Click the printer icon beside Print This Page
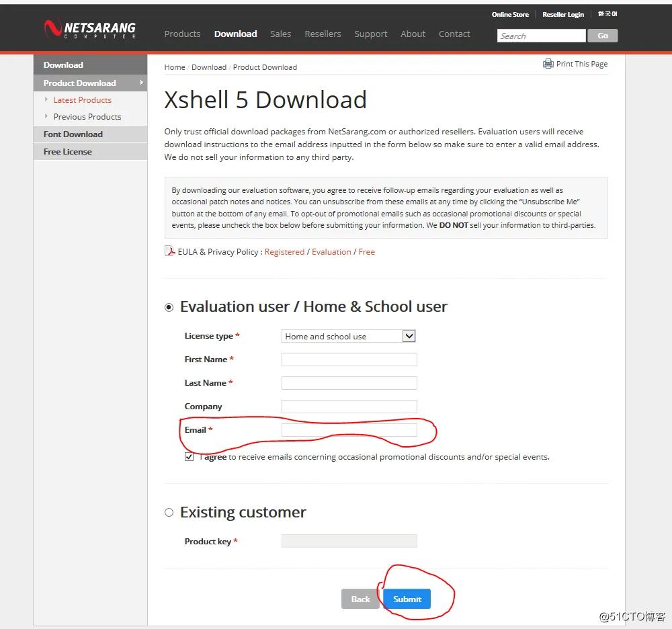The width and height of the screenshot is (672, 629). [x=548, y=64]
